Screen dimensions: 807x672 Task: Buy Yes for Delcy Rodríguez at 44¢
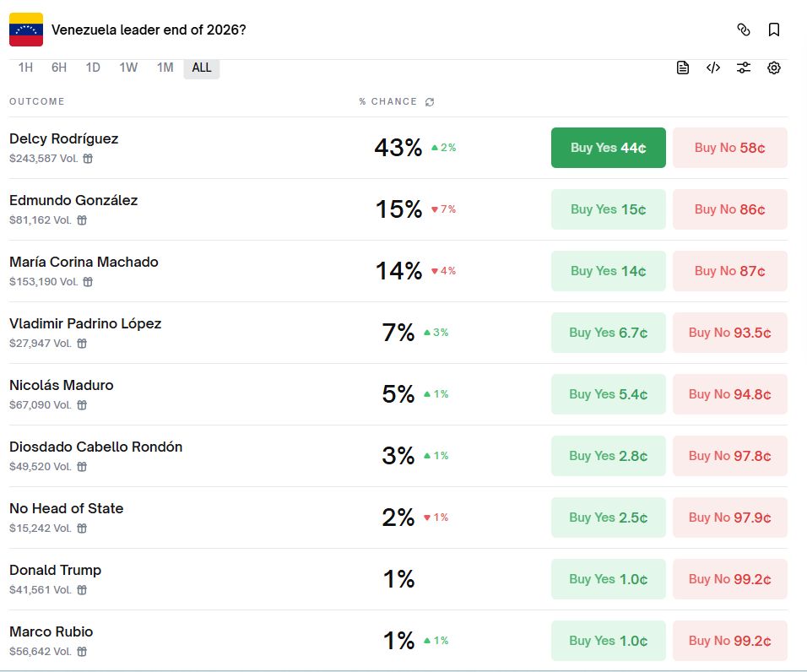(x=608, y=148)
